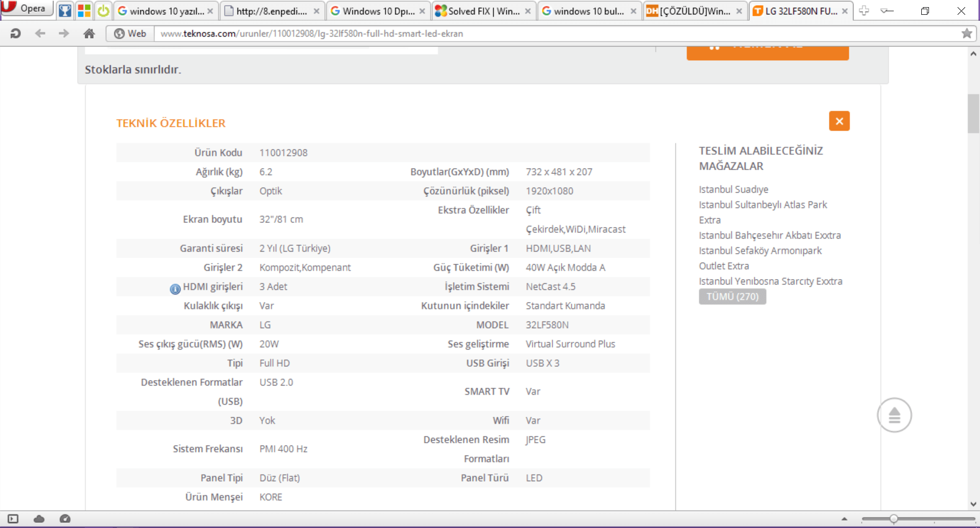Open Istanbul Sultanbeyli Atlas Park Extra link
Screen dimensions: 980x528
(763, 212)
